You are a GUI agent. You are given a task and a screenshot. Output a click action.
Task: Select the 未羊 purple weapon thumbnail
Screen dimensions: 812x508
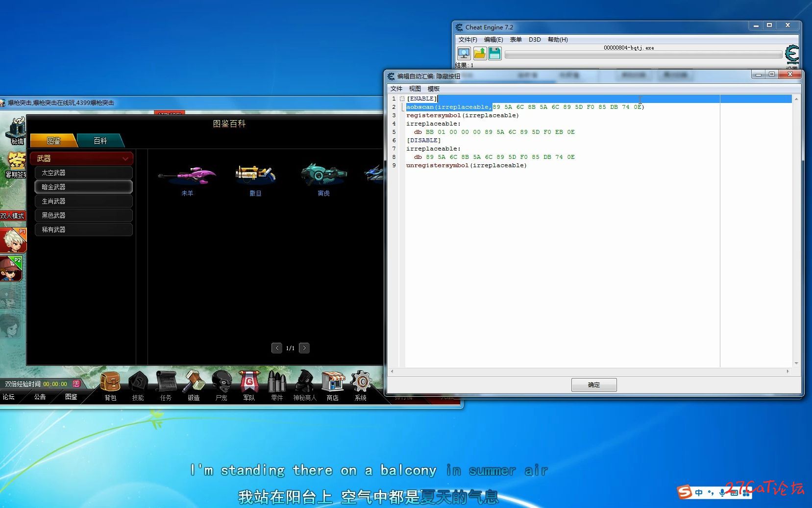pos(187,176)
